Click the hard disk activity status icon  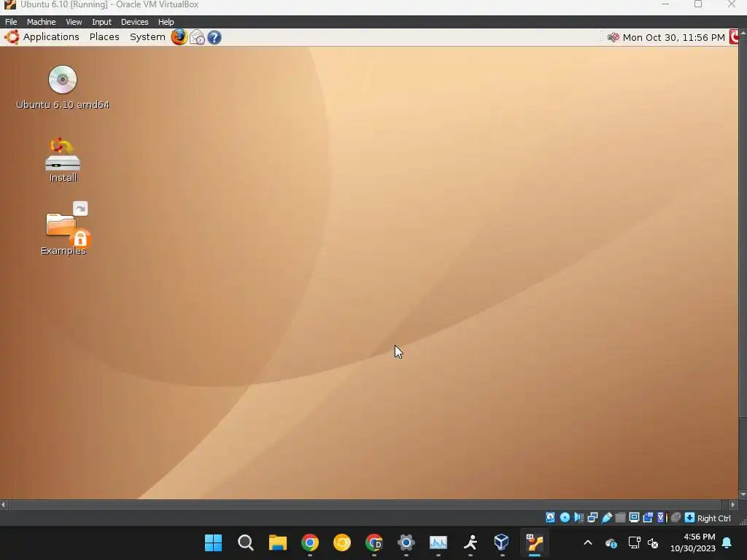(550, 518)
